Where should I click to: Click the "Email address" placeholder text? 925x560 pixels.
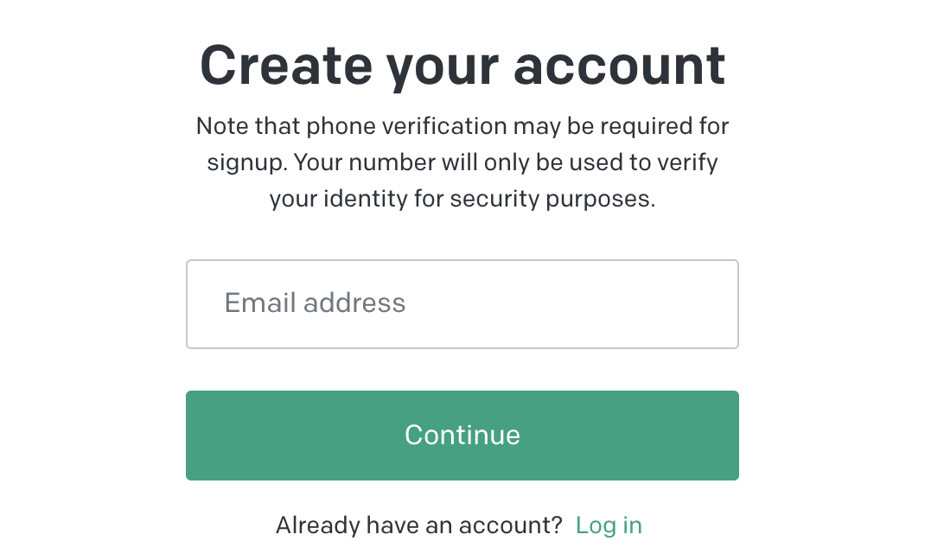point(315,303)
